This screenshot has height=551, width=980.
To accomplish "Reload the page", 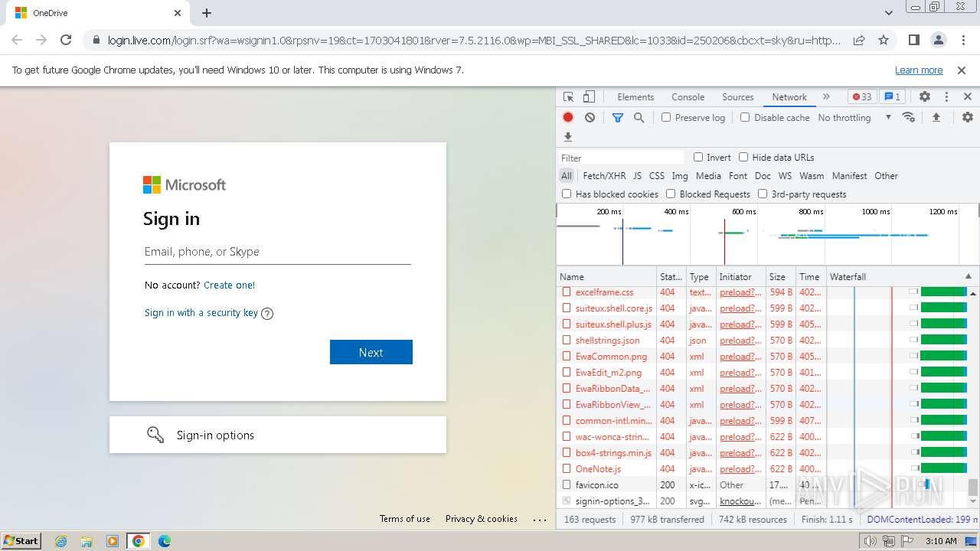I will point(66,40).
